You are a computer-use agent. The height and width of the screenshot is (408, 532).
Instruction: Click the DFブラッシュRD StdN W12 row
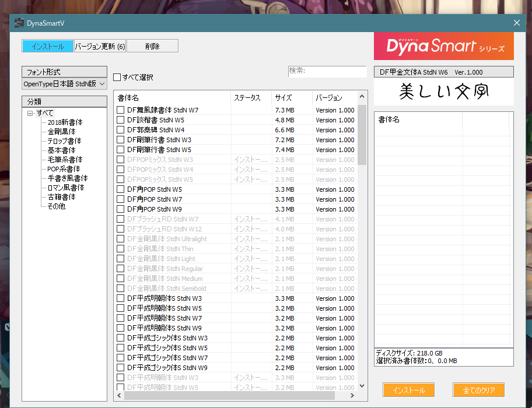tap(236, 229)
